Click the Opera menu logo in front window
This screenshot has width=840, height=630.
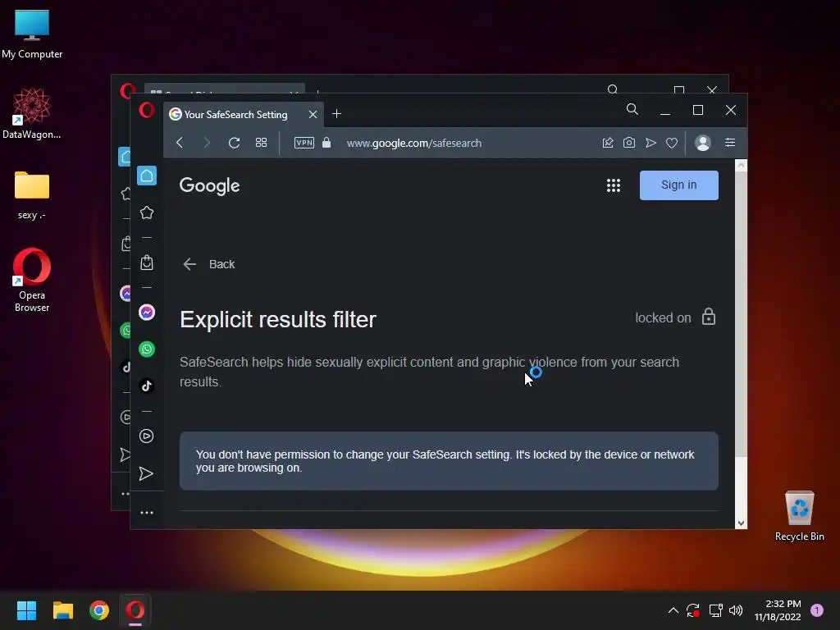point(147,111)
